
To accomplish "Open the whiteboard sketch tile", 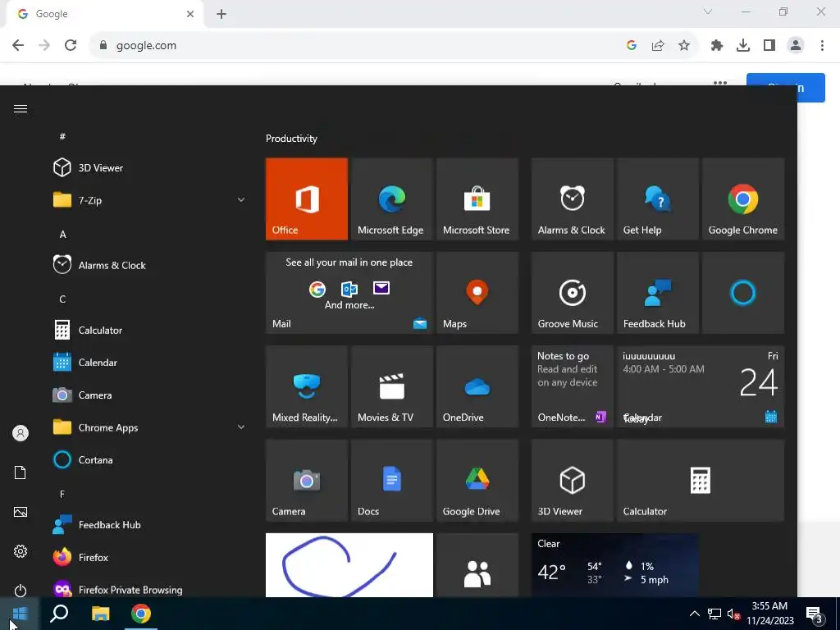I will [x=349, y=565].
